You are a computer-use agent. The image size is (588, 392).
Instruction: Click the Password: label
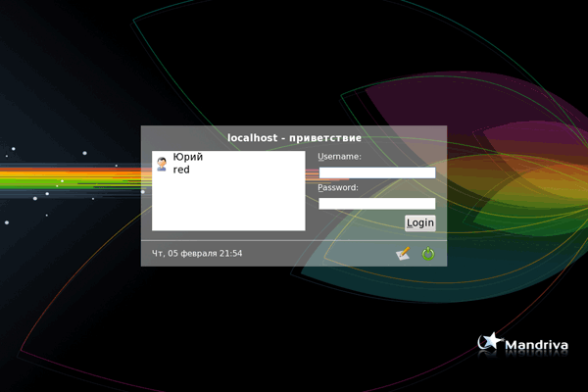tap(338, 187)
